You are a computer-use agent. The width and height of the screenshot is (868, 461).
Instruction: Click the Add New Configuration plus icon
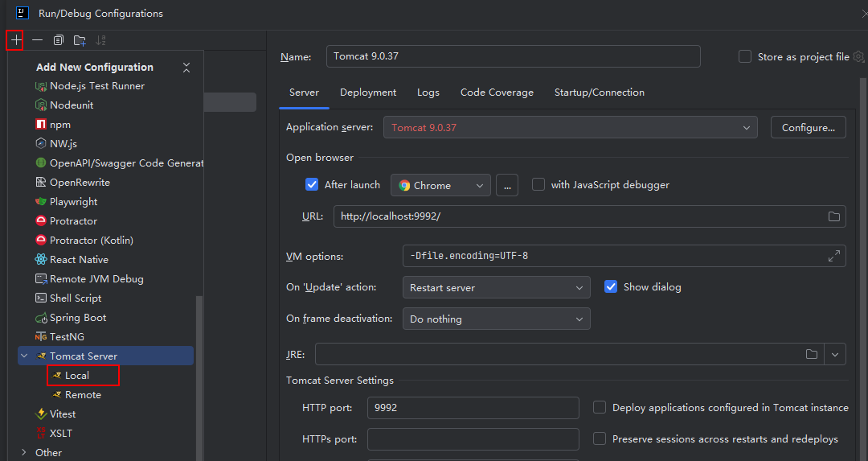coord(17,40)
